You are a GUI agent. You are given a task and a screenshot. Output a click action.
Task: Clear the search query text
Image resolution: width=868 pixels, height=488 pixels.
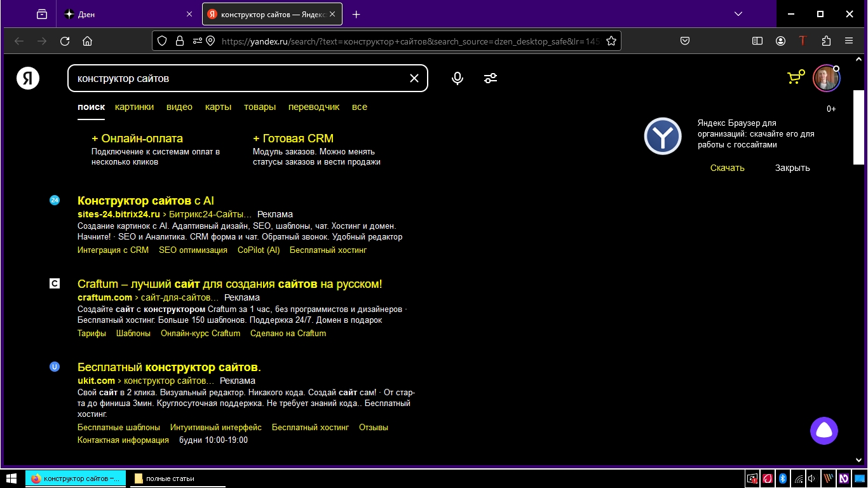(x=414, y=78)
